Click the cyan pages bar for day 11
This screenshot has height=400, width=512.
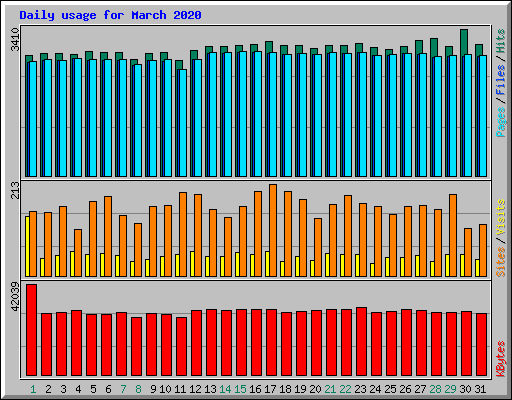pos(182,123)
